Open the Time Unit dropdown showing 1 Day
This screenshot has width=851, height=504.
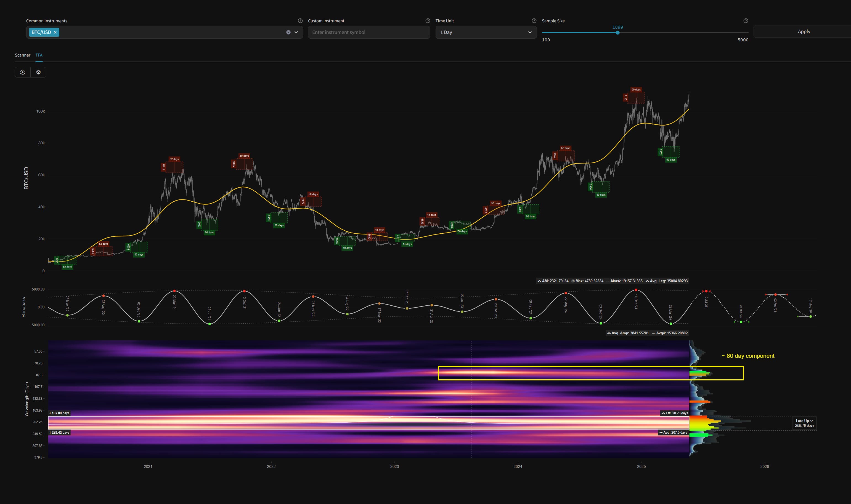click(x=486, y=32)
